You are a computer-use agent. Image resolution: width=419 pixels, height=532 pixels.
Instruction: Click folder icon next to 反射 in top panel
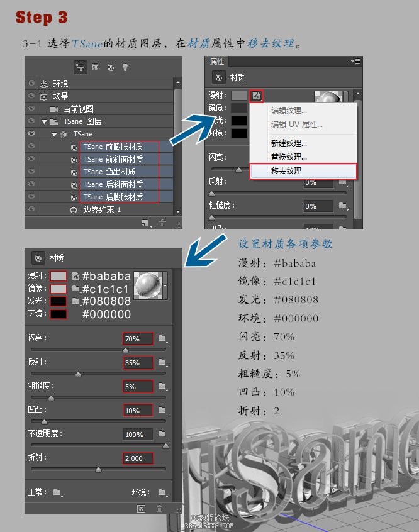tap(343, 182)
